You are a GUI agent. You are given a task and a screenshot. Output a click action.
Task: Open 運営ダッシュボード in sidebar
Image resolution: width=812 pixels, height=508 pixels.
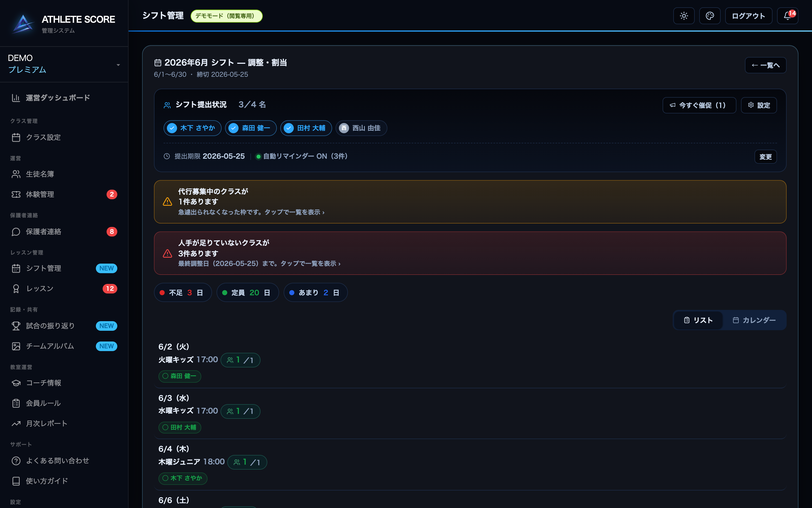point(64,98)
